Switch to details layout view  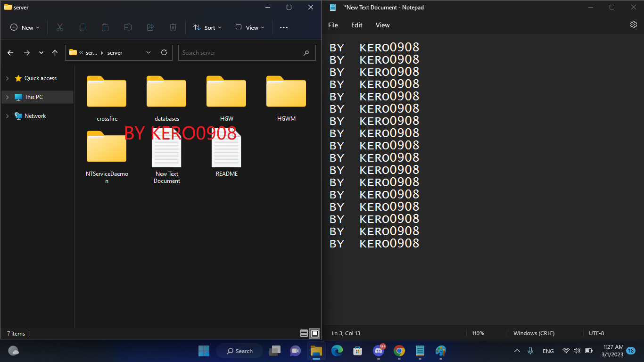click(304, 333)
